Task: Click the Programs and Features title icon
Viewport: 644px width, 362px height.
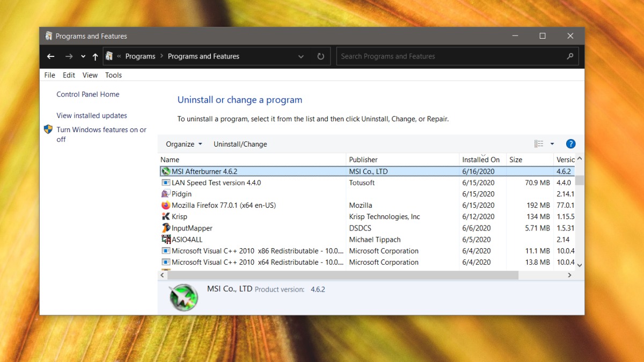Action: (48, 36)
